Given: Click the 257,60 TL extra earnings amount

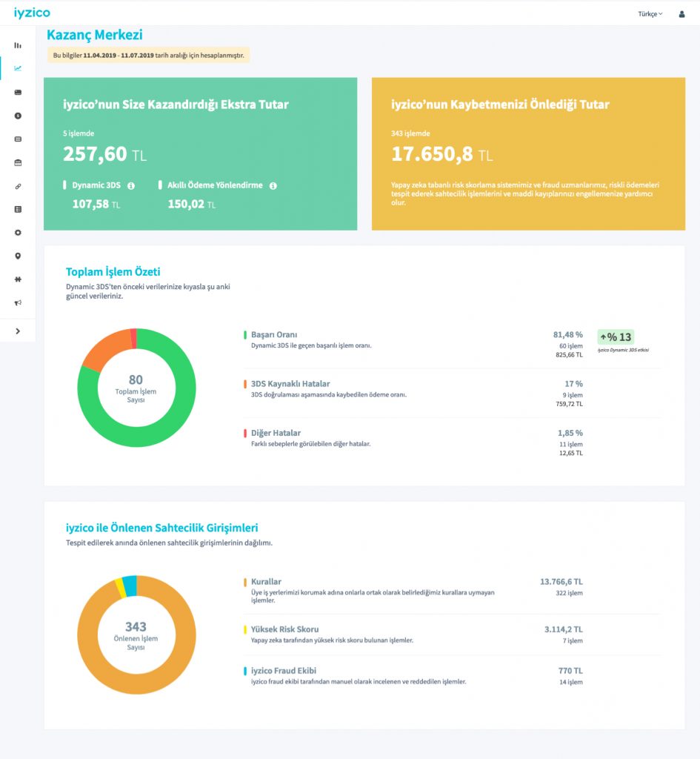Looking at the screenshot, I should pos(104,154).
